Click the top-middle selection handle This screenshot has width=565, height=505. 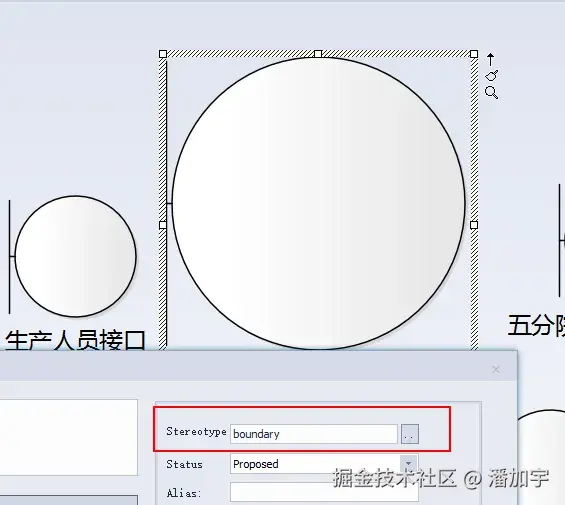click(318, 54)
